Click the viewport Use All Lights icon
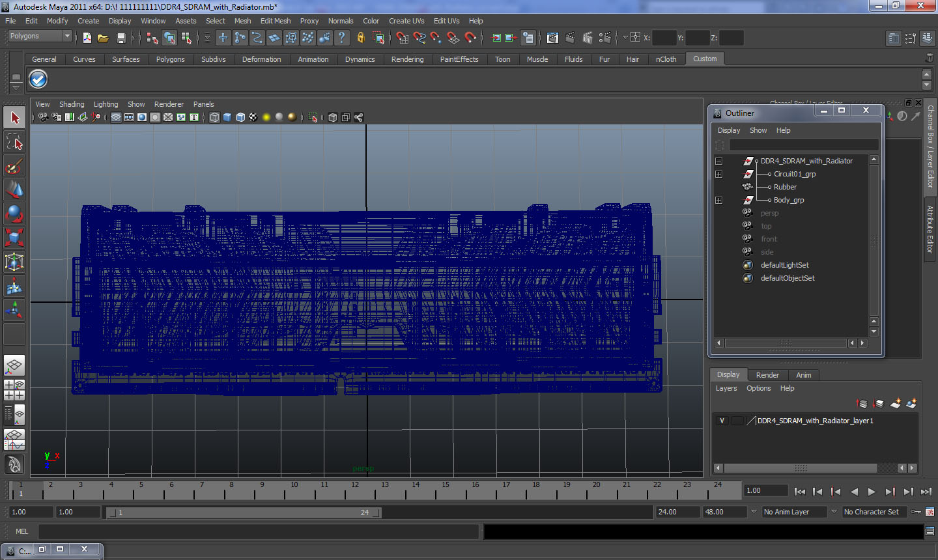Viewport: 938px width, 560px height. point(266,117)
